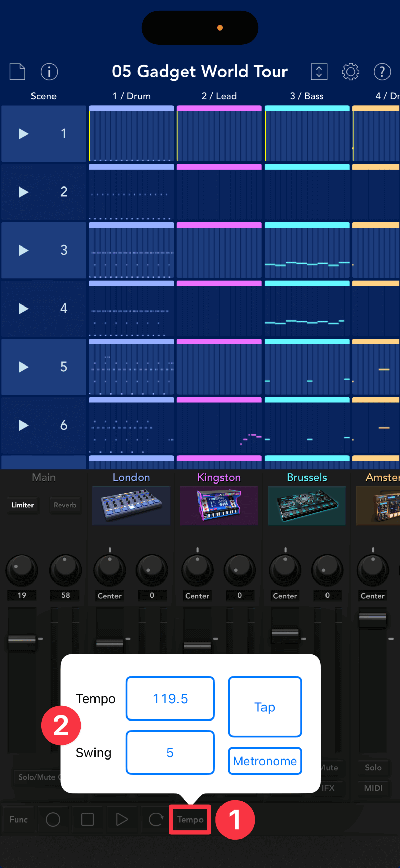Launch Scene 3 with its play button
The width and height of the screenshot is (400, 868).
[x=23, y=250]
